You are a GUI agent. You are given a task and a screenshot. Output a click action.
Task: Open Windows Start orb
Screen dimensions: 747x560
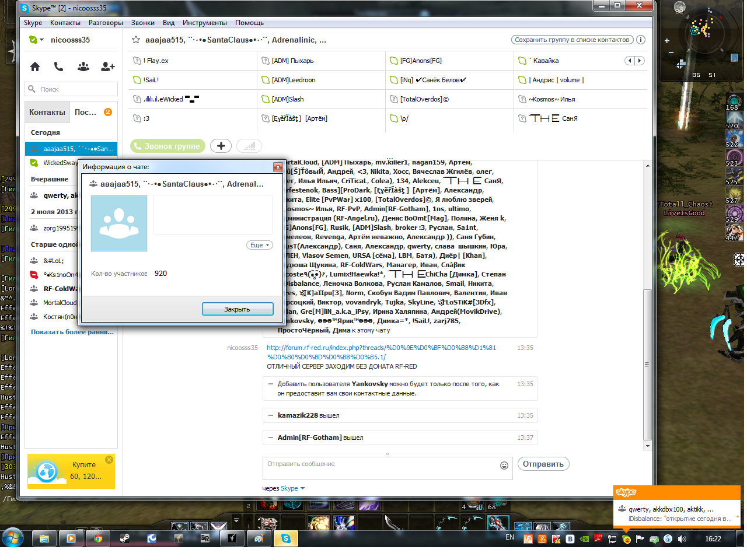tap(13, 538)
